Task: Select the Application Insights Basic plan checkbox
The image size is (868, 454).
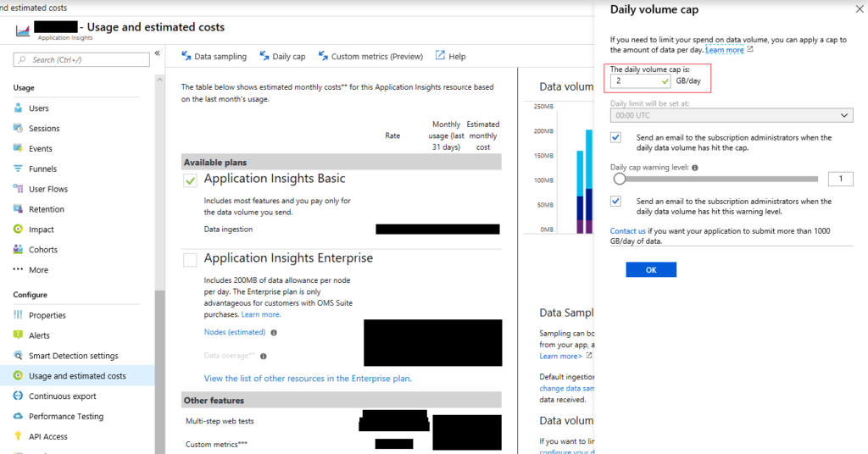Action: (x=190, y=180)
